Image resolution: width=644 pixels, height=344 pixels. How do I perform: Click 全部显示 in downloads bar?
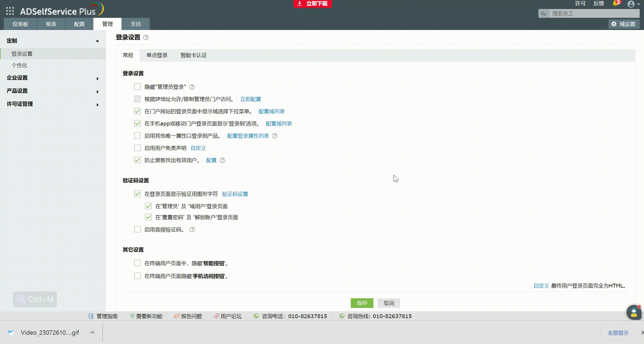pyautogui.click(x=618, y=333)
